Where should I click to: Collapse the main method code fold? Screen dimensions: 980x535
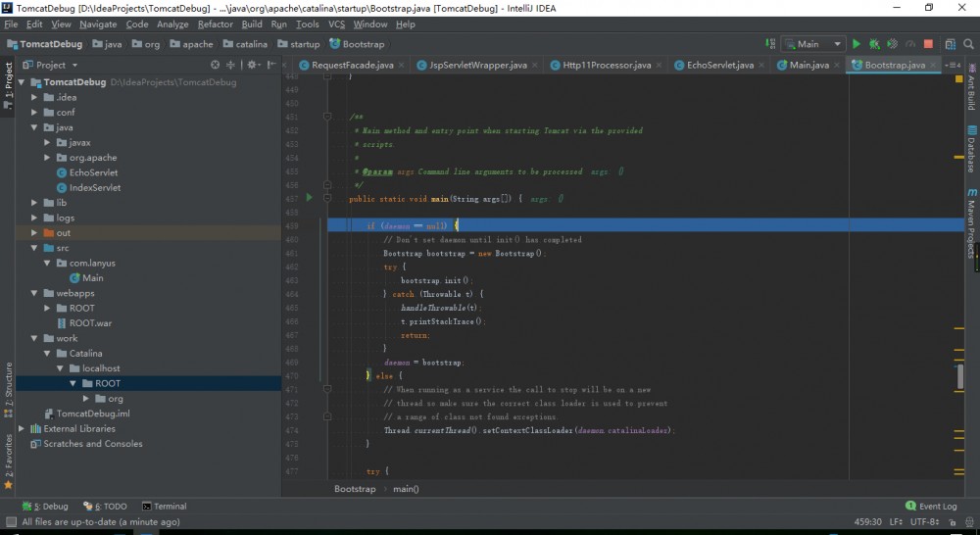coord(327,198)
